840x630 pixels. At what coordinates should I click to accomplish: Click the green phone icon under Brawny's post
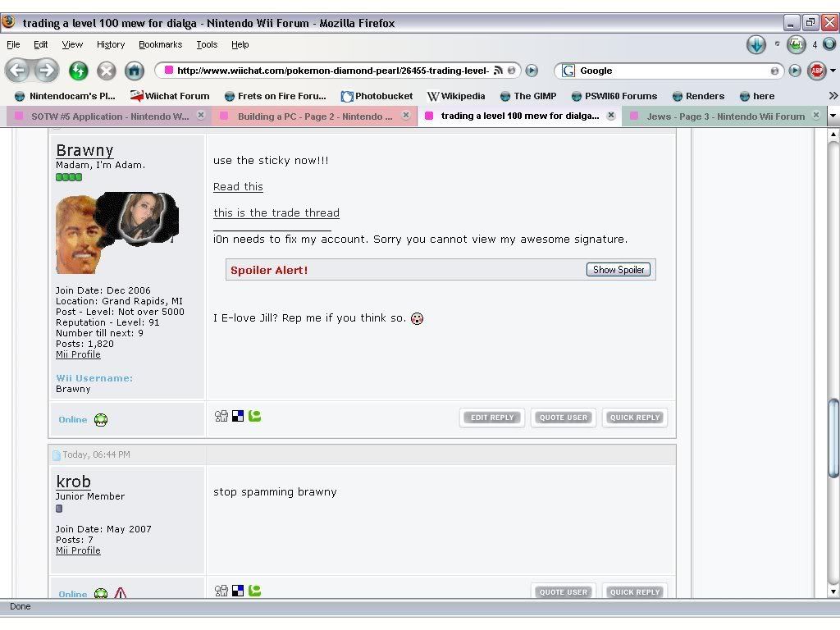tap(254, 416)
